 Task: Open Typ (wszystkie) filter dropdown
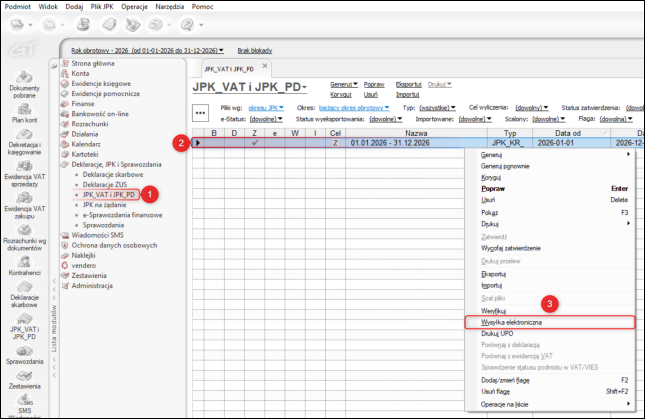point(437,108)
